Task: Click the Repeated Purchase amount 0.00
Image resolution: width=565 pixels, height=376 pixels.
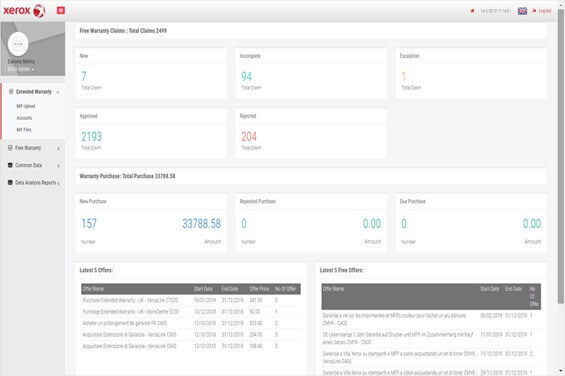Action: click(x=372, y=224)
